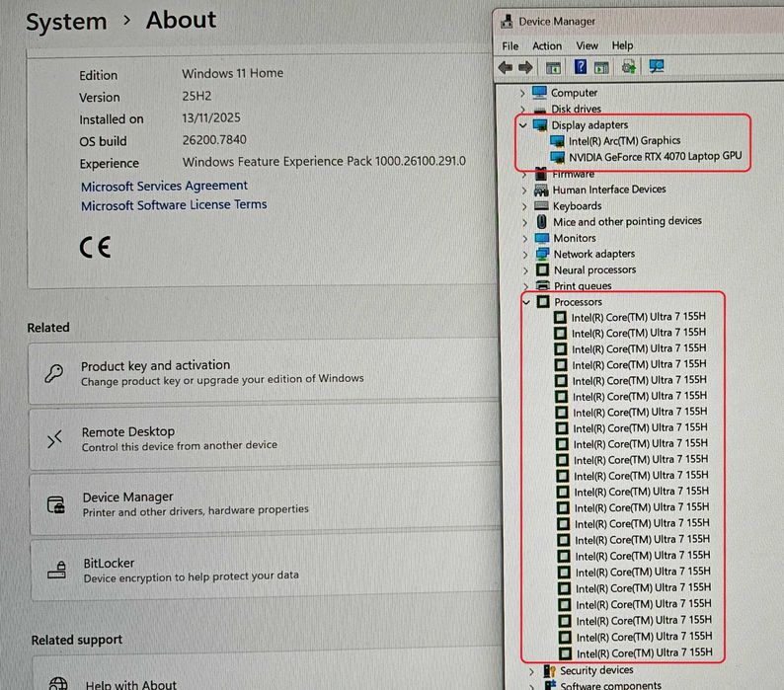Viewport: 784px width, 690px height.
Task: Expand the Mice and other pointing devices chevron
Action: point(524,222)
